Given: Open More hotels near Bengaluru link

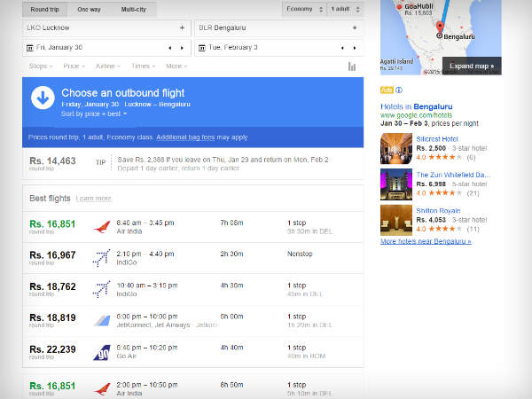Looking at the screenshot, I should 426,241.
